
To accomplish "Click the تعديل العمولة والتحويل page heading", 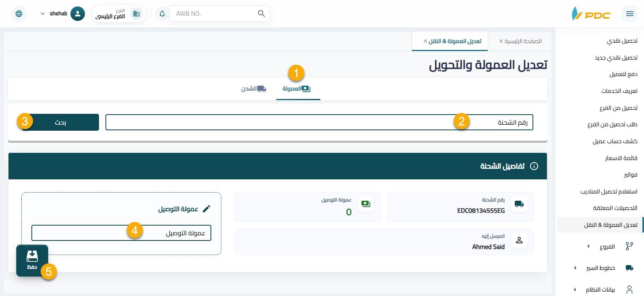I will [x=488, y=65].
